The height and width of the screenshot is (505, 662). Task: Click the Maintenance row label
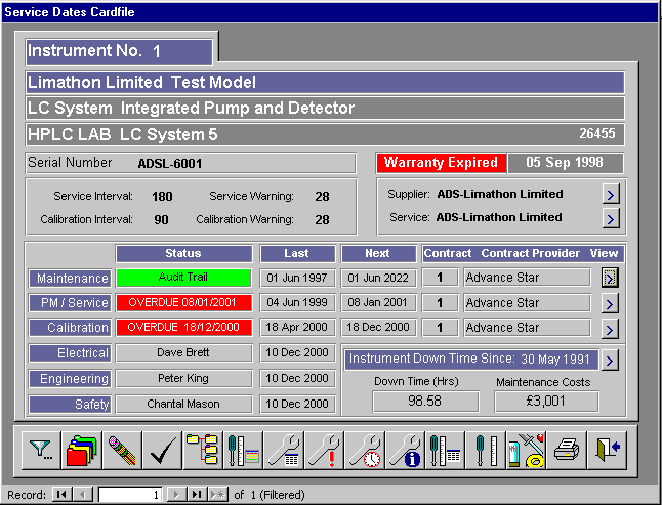coord(71,278)
